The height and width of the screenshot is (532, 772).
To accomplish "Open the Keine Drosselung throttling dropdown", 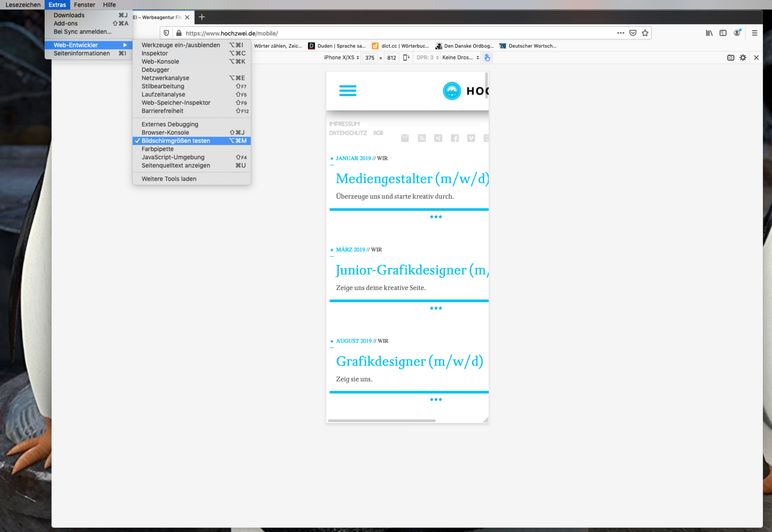I will pos(461,57).
